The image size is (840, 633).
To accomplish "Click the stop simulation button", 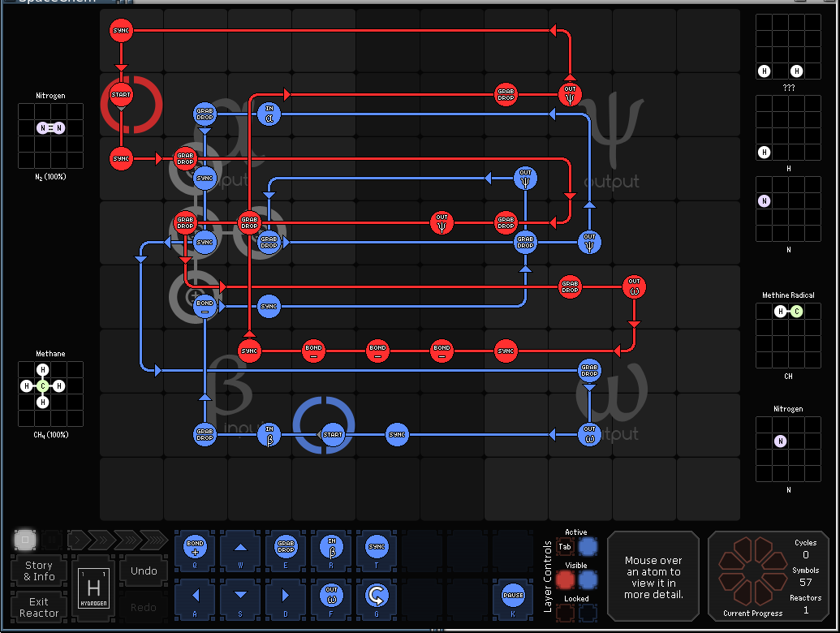I will [x=24, y=540].
